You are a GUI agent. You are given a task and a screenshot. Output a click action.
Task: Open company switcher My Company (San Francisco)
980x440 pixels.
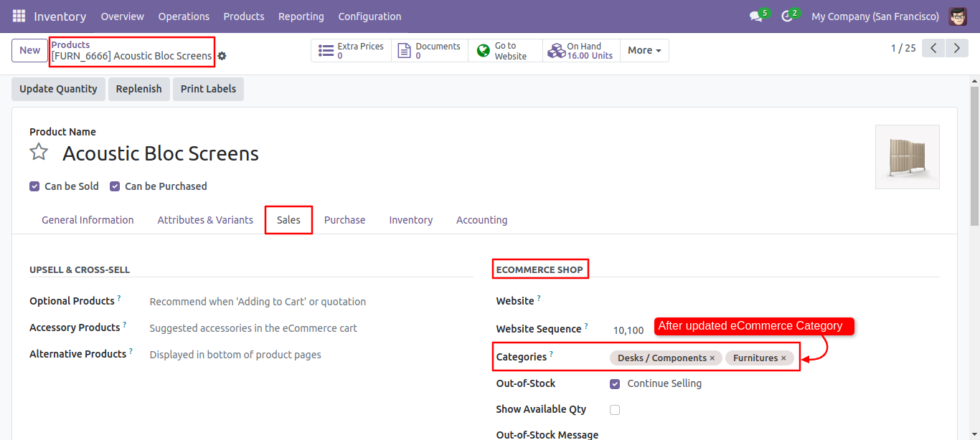click(875, 16)
